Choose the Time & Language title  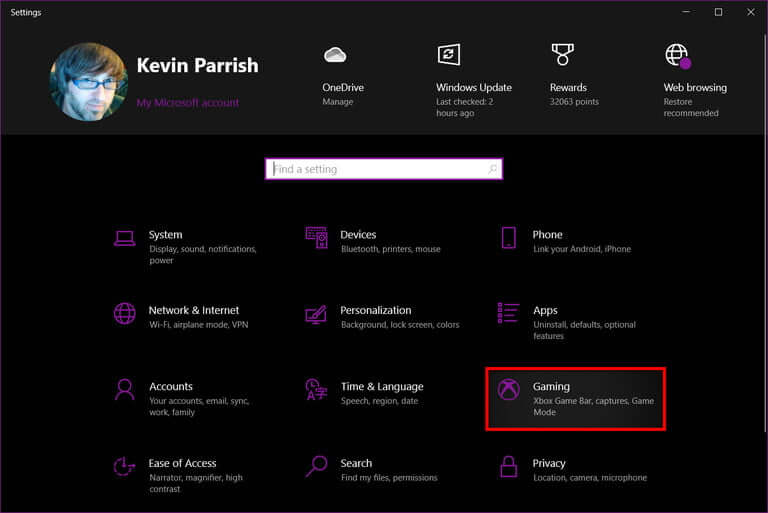tap(382, 387)
